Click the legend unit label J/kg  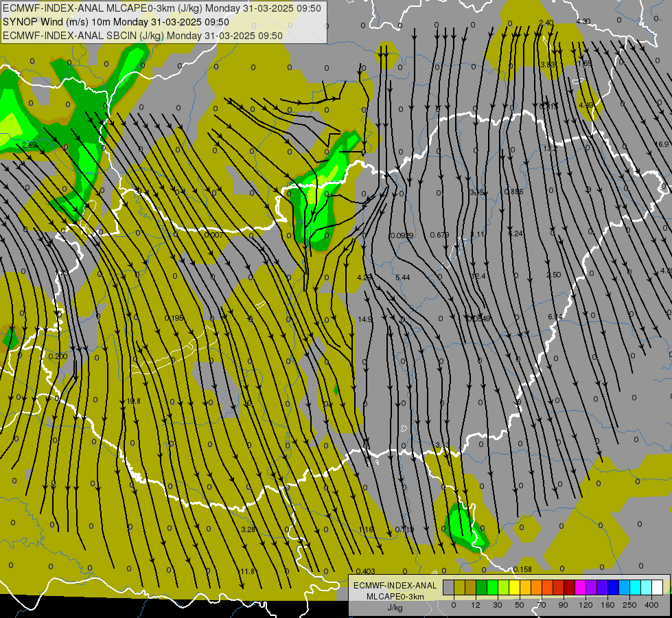click(395, 608)
